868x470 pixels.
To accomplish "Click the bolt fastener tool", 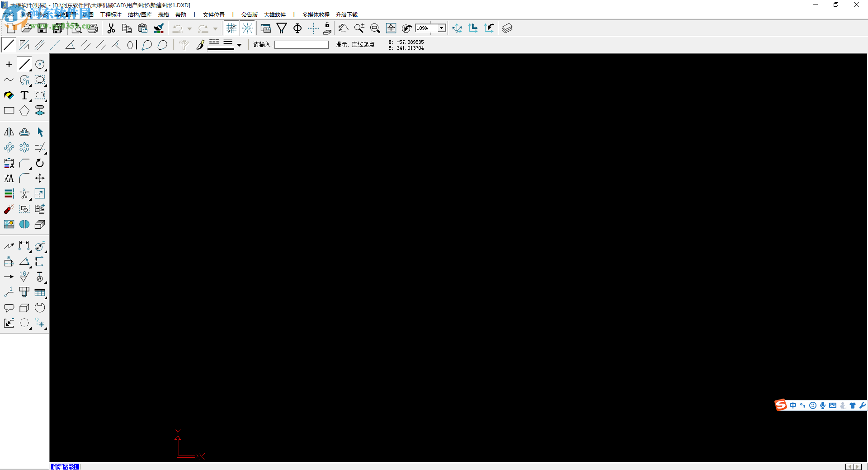I will pos(24,292).
